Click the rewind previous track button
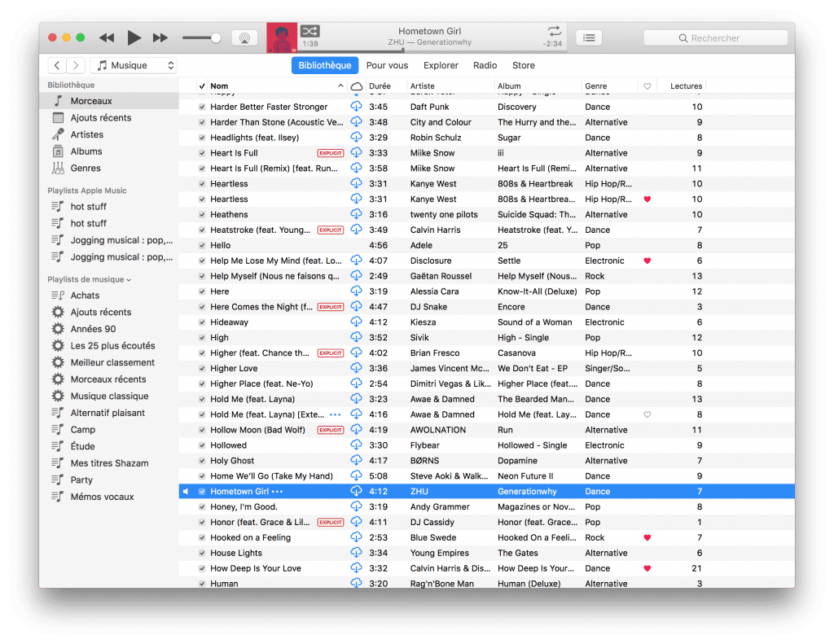Viewport: 834px width, 644px height. point(107,37)
